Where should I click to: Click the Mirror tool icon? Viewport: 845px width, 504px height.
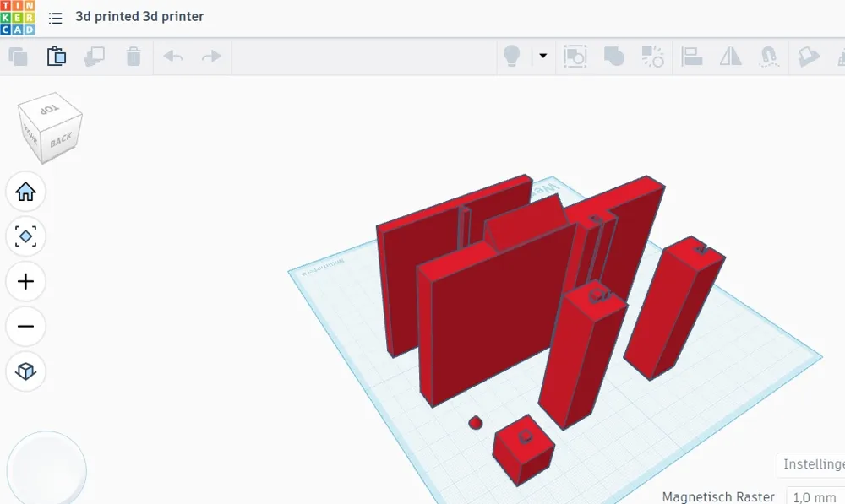pos(730,57)
